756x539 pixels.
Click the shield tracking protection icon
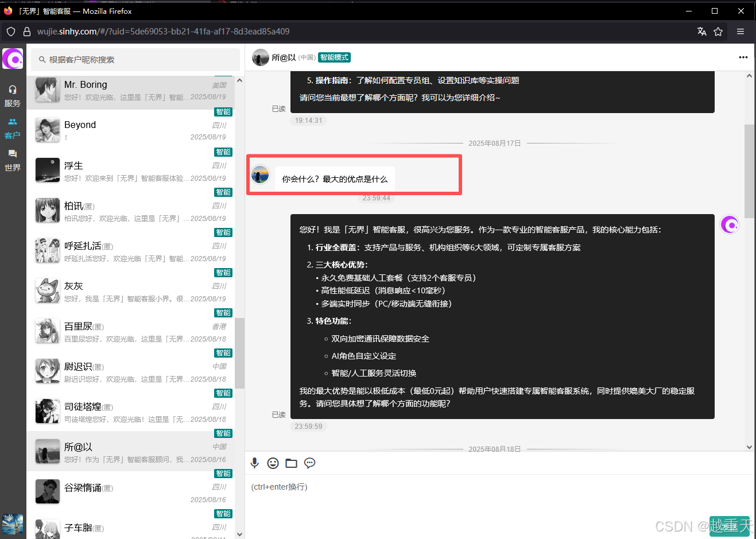click(x=11, y=32)
